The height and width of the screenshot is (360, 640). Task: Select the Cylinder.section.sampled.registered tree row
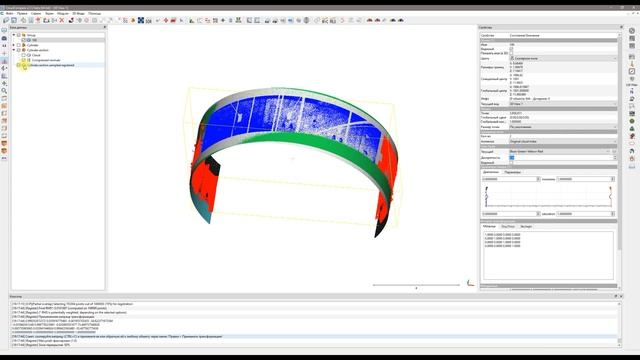point(51,65)
